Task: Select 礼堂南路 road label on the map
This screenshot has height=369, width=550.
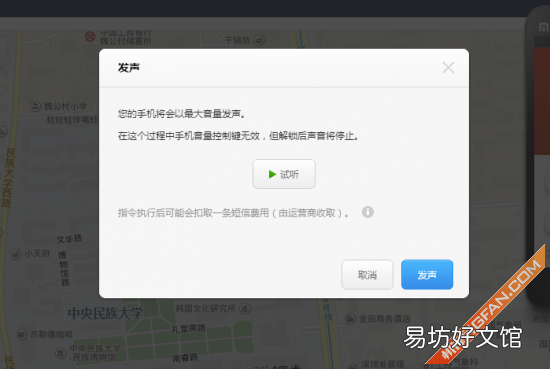Action: coord(189,328)
